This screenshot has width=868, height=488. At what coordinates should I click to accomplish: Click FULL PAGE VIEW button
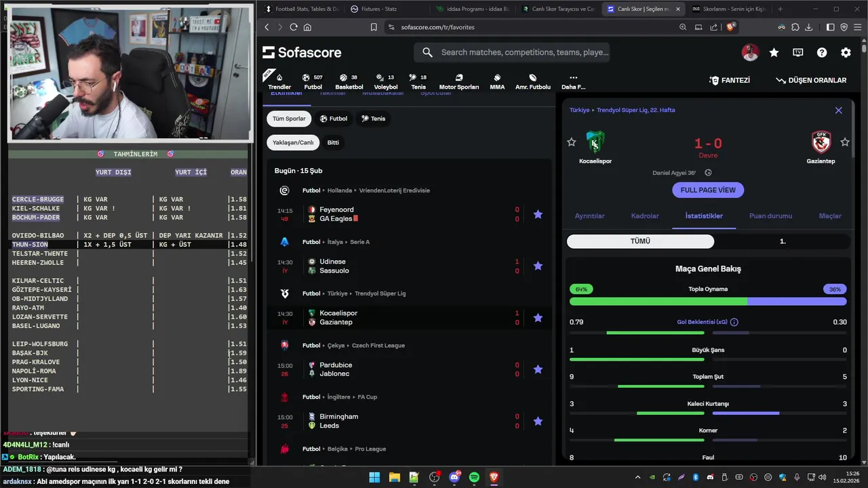tap(708, 190)
